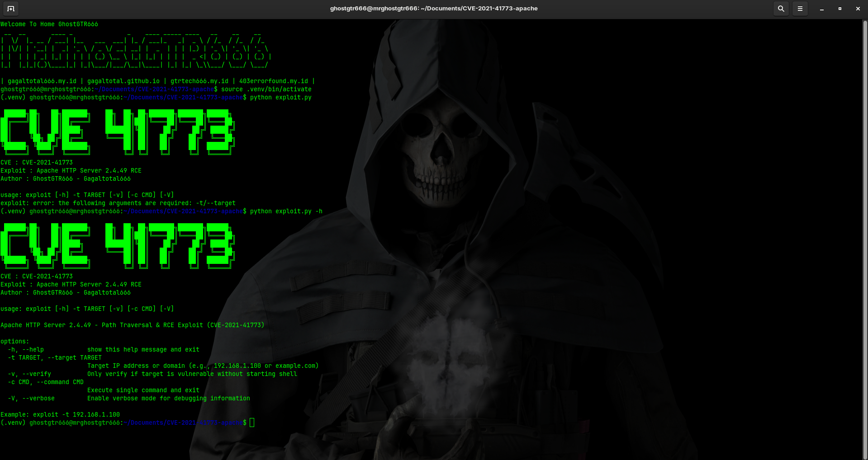This screenshot has width=868, height=460.
Task: Minimize the terminal window
Action: (822, 9)
